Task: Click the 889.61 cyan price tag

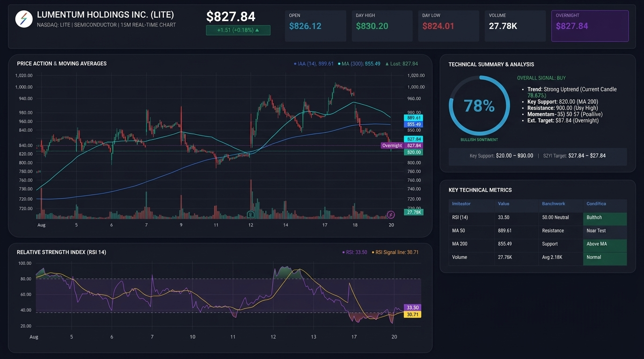Action: tap(413, 118)
